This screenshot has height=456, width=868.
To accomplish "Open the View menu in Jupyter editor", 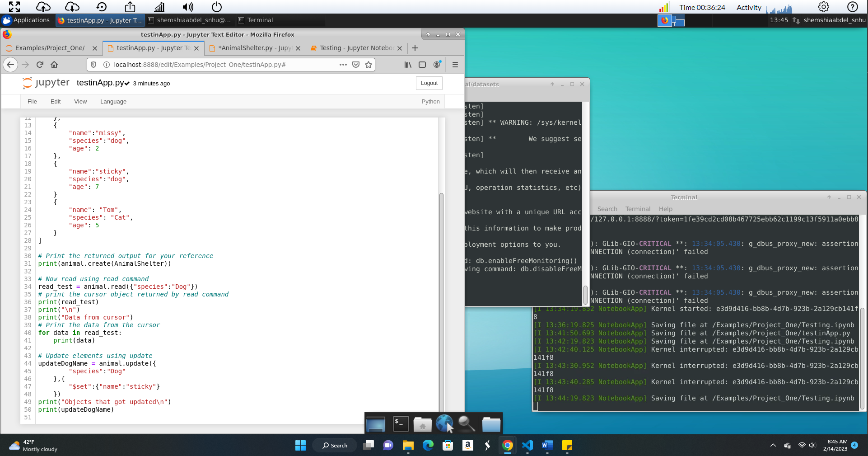I will coord(80,102).
